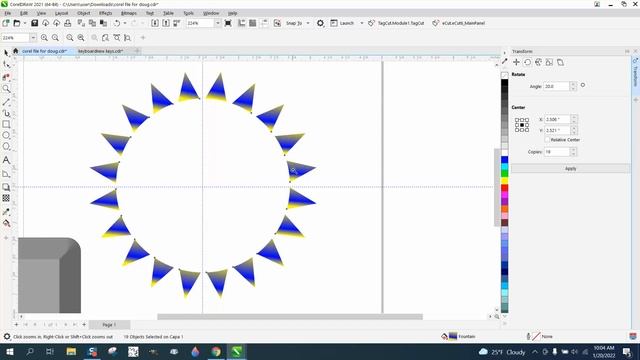This screenshot has height=360, width=640.
Task: Expand the Snap To dropdown
Action: [x=308, y=23]
